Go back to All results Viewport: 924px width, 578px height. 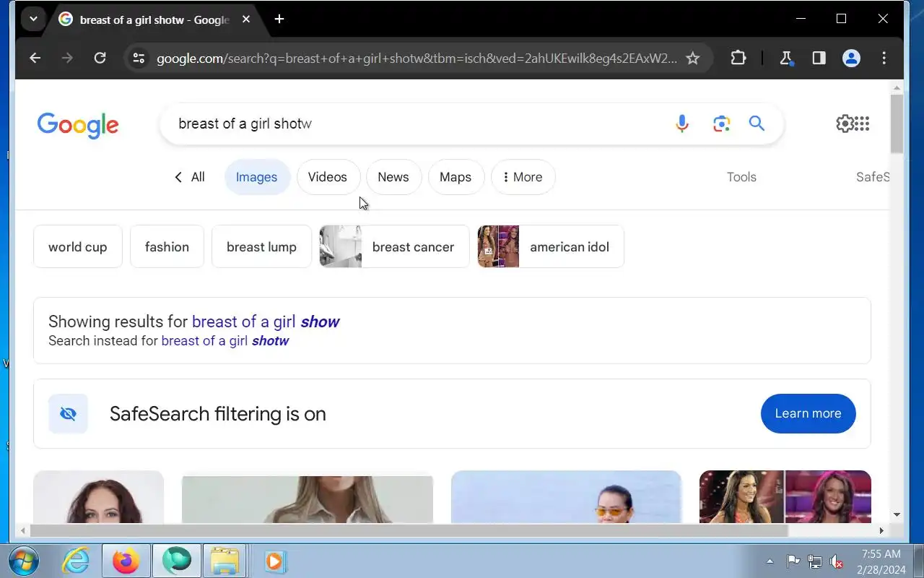tap(190, 177)
